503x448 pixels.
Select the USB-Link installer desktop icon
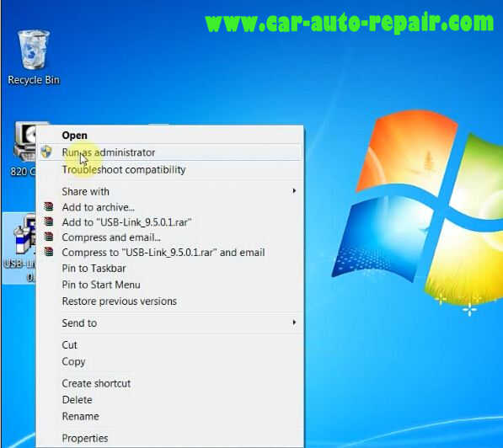[19, 248]
